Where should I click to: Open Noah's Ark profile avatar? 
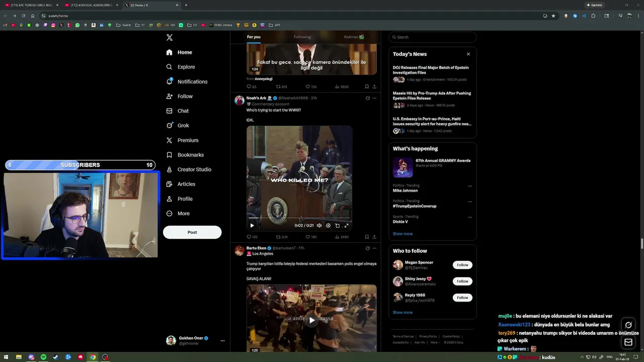coord(239,100)
